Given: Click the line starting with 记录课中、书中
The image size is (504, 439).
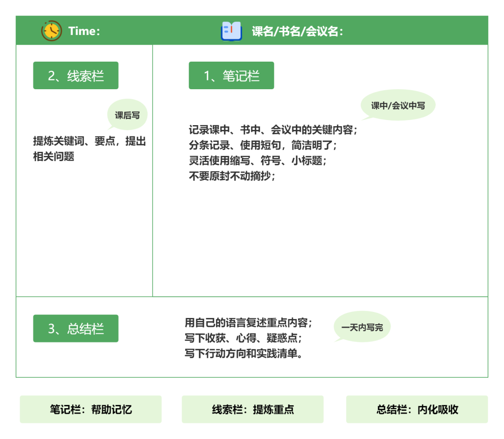Looking at the screenshot, I should (x=273, y=130).
